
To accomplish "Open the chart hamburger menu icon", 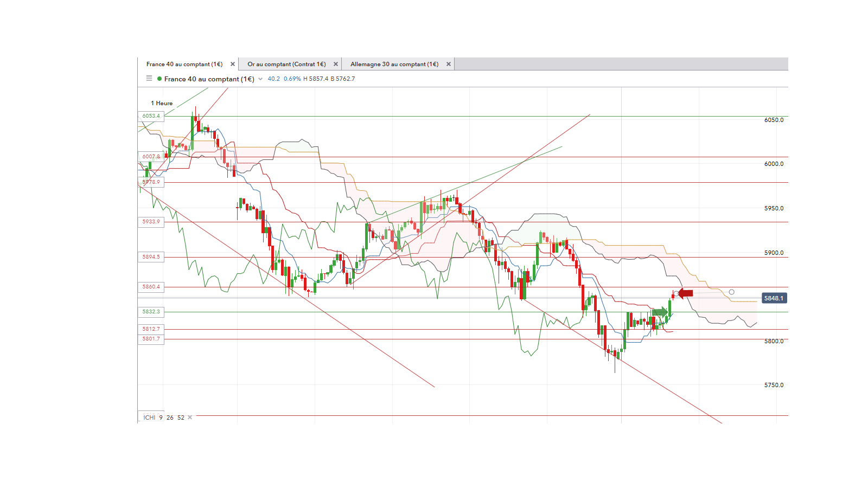I will (149, 79).
